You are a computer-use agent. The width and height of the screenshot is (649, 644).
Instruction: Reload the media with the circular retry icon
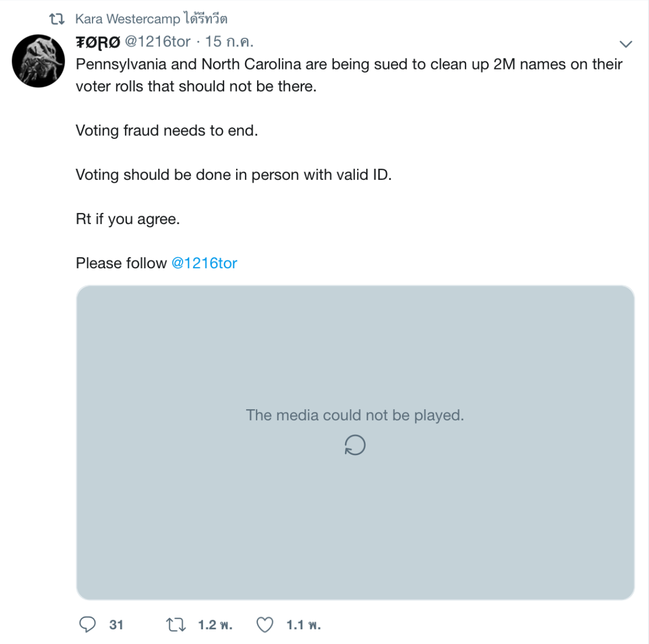click(x=355, y=445)
